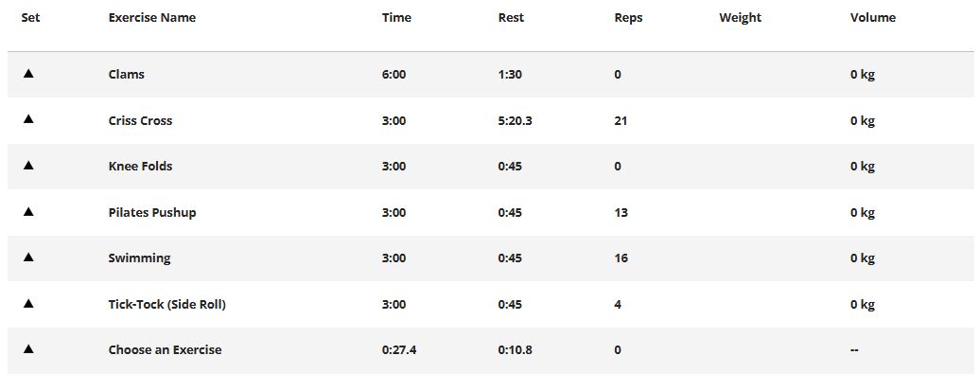Open the Swimming row triangle
The width and height of the screenshot is (980, 391).
pyautogui.click(x=28, y=258)
